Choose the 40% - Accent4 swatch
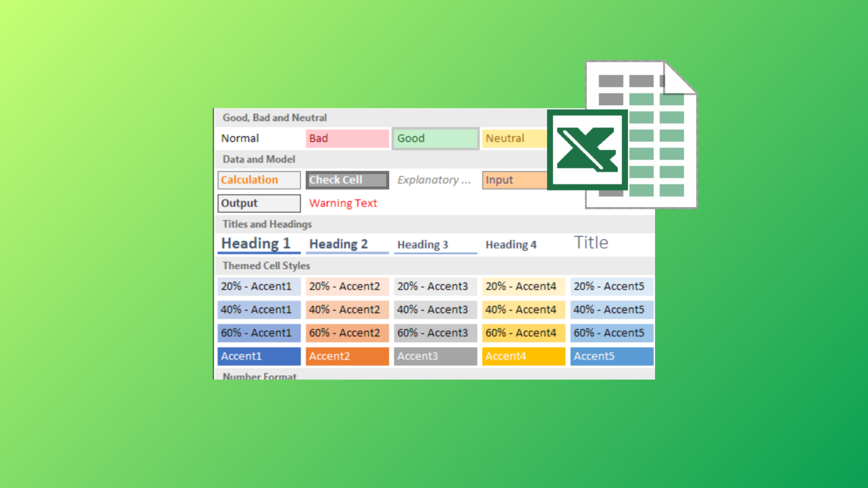The height and width of the screenshot is (488, 868). 523,310
